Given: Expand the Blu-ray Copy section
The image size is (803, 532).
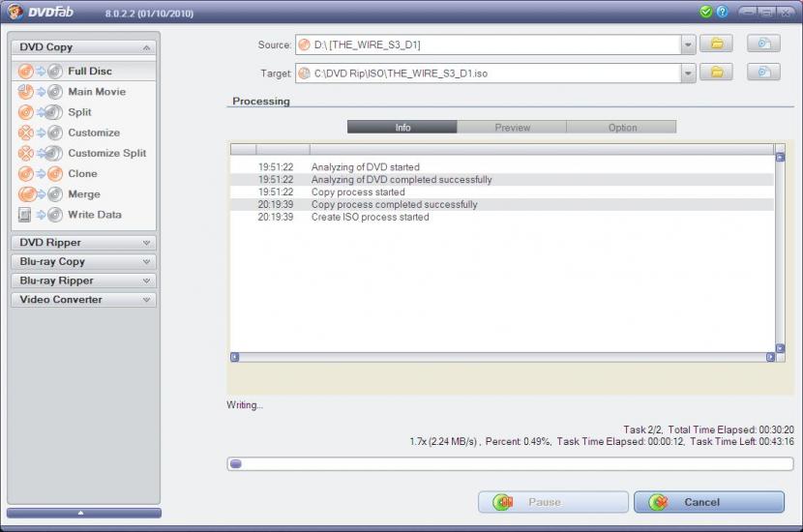Looking at the screenshot, I should click(83, 262).
